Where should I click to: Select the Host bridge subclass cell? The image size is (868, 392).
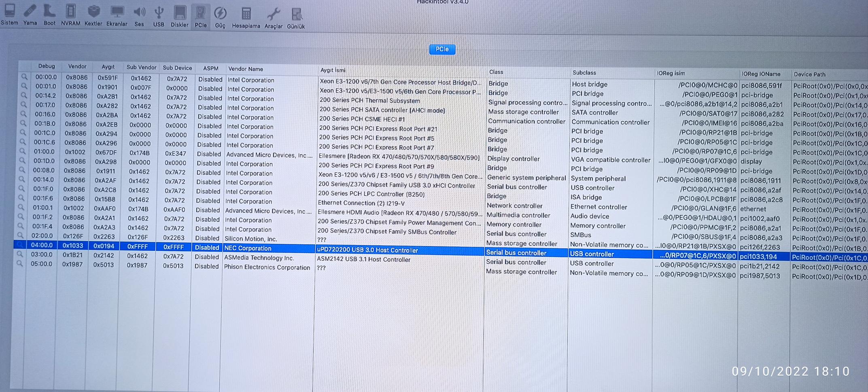[x=590, y=84]
